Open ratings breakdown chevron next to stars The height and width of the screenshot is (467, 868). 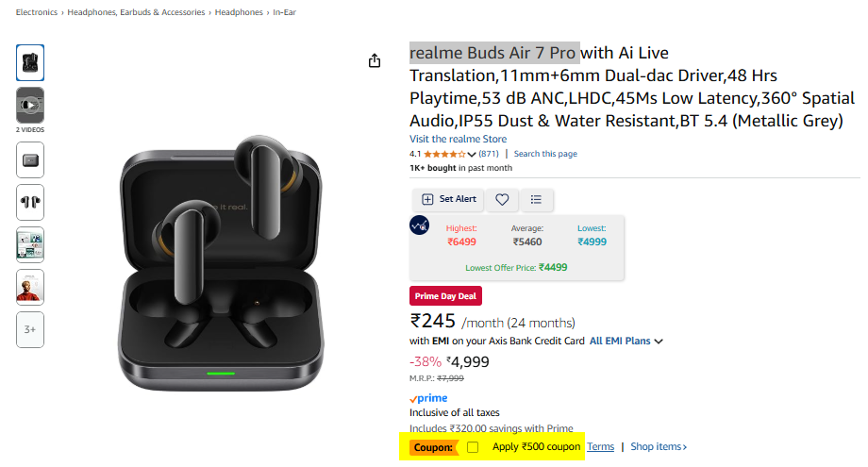coord(475,154)
